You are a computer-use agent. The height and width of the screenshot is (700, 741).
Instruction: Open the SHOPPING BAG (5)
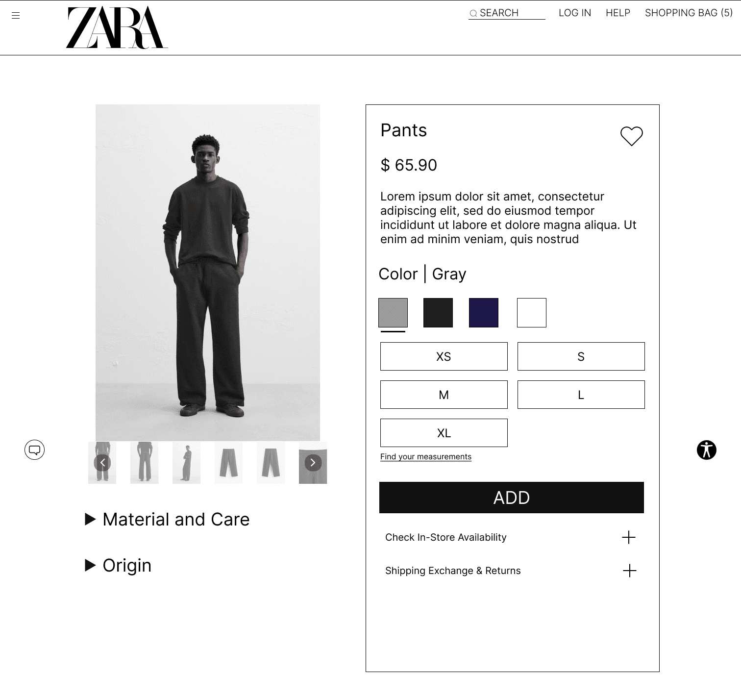[x=689, y=13]
